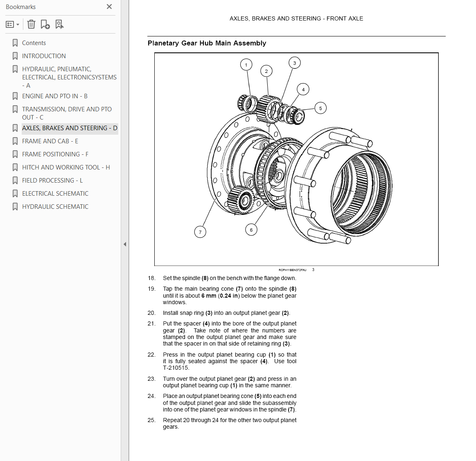Select AXLES, BRAKES AND STEERING - D bookmark

point(70,128)
